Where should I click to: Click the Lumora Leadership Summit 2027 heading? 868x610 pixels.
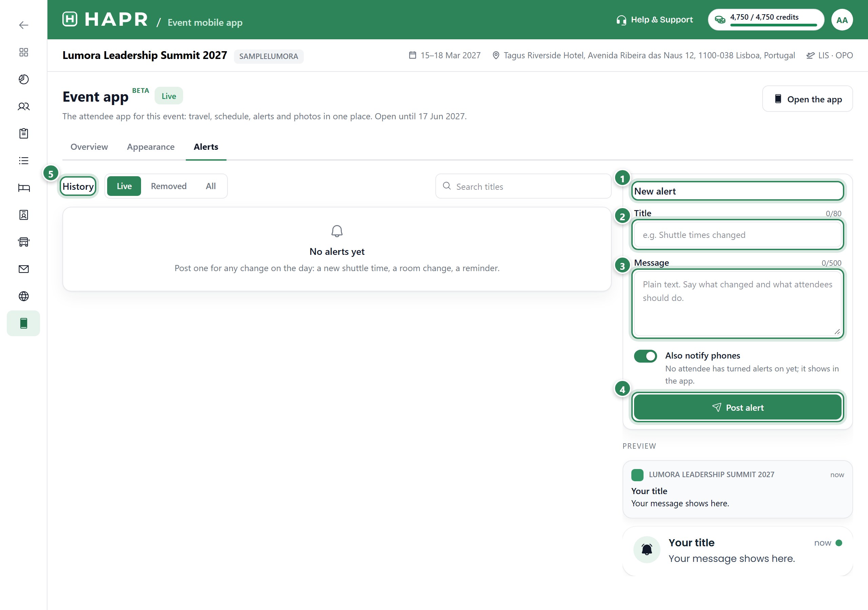tap(145, 55)
